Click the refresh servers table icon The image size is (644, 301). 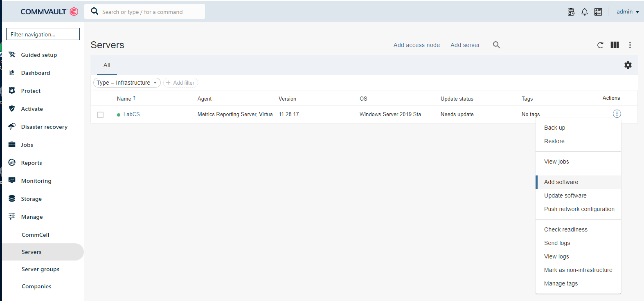(x=600, y=45)
